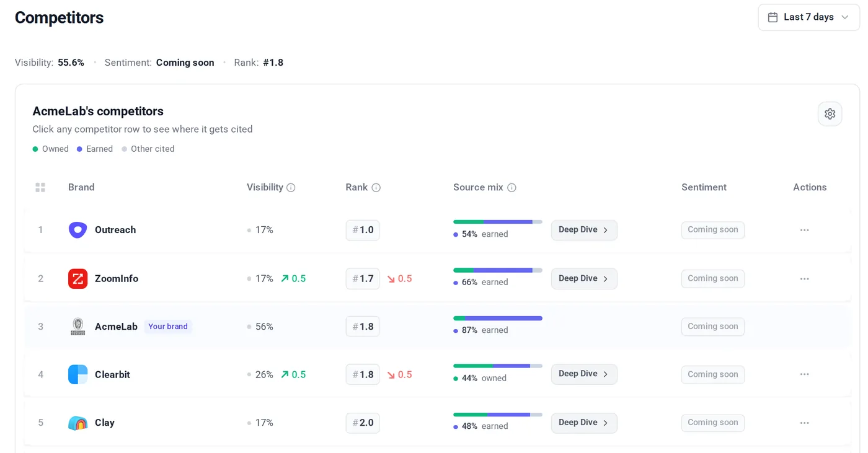Click the Your brand tag
The width and height of the screenshot is (868, 453).
168,327
